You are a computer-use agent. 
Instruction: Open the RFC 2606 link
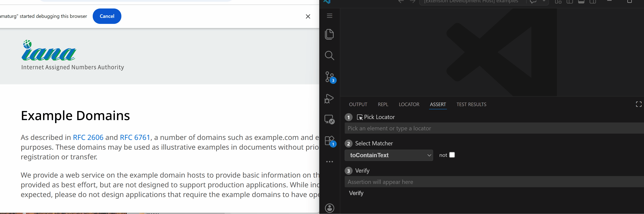coord(88,137)
